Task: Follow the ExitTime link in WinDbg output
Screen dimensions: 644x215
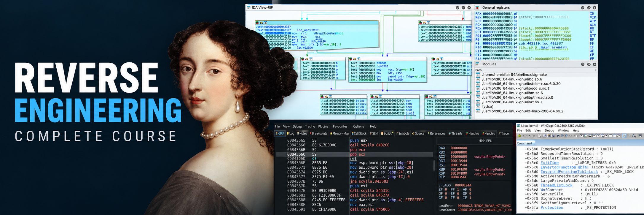Action: [549, 163]
